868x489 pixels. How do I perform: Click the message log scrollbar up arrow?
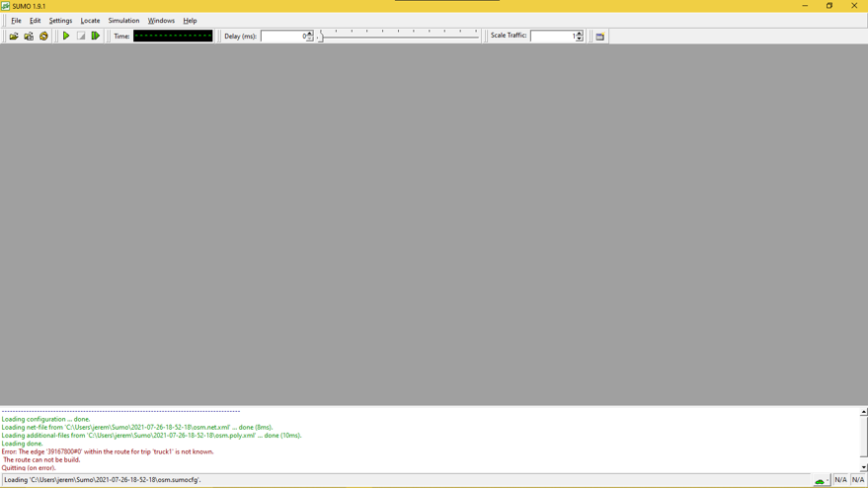pos(863,412)
